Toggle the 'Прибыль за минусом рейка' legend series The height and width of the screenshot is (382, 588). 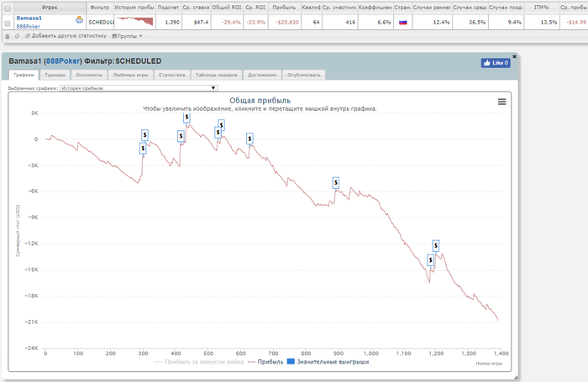point(199,362)
